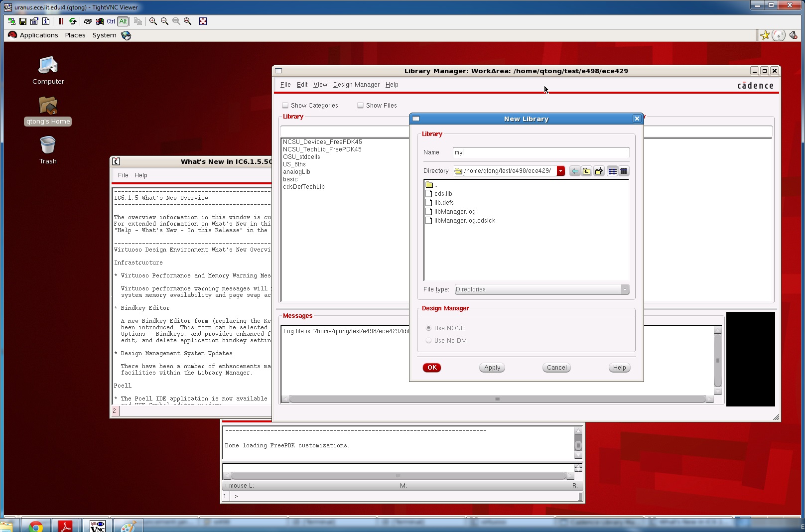Open the Places menu
Screen dimensions: 805x532
(x=75, y=35)
